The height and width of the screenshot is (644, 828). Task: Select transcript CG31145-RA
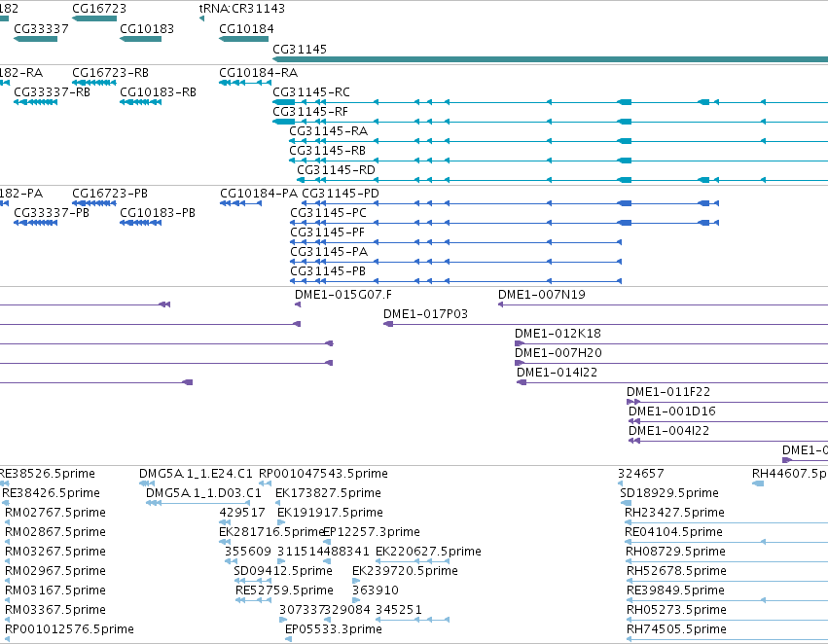[x=329, y=131]
